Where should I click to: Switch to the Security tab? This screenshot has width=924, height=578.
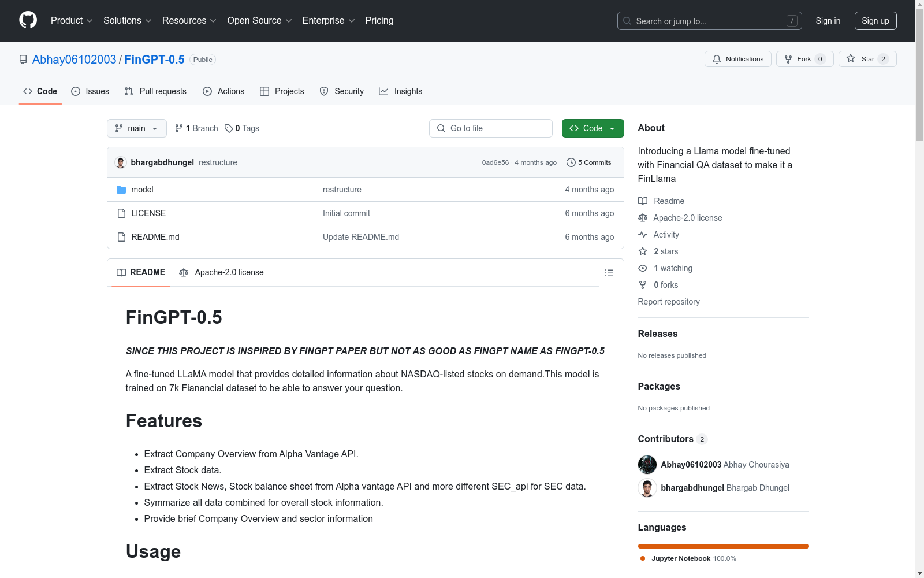342,91
